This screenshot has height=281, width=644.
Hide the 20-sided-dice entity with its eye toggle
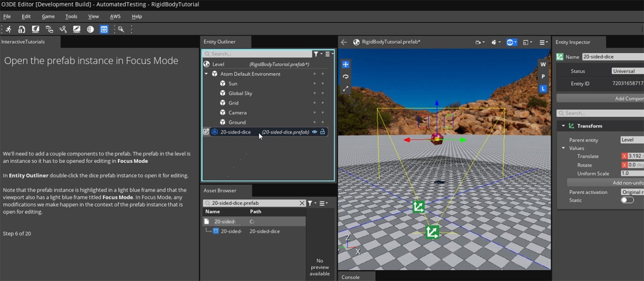click(x=314, y=132)
